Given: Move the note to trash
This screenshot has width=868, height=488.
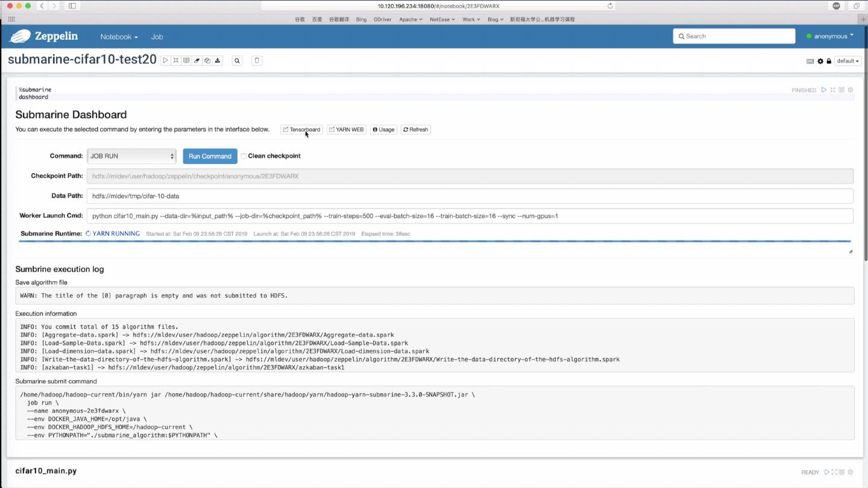Looking at the screenshot, I should click(257, 60).
